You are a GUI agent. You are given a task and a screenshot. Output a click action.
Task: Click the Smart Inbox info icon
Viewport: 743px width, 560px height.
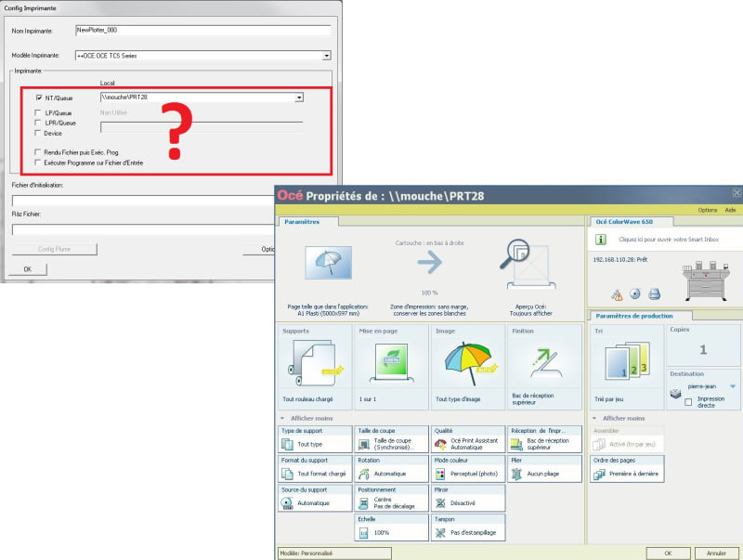[x=600, y=240]
